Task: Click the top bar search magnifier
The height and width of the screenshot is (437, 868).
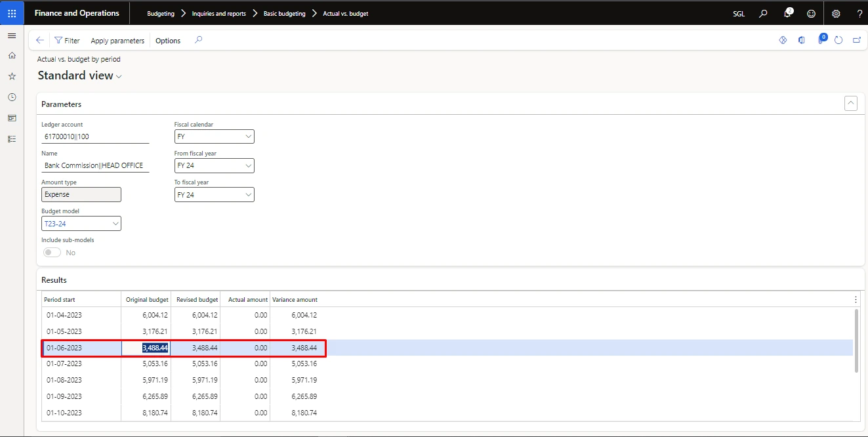Action: [763, 13]
